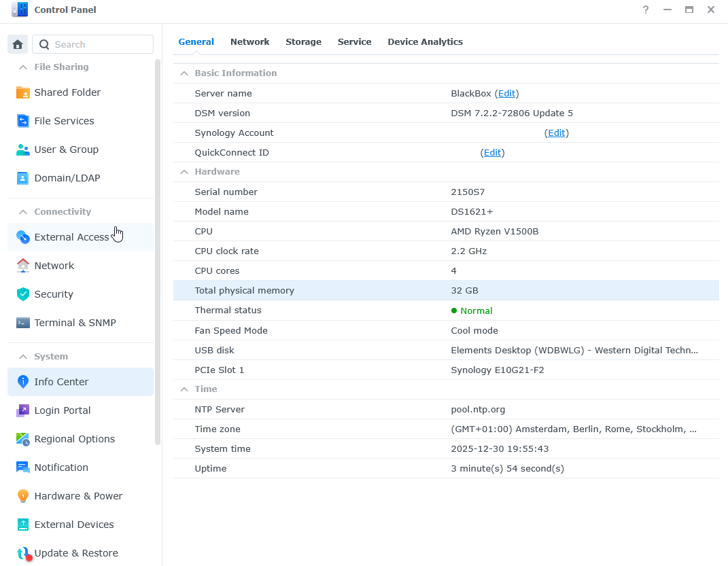
Task: Click the Regional Options icon
Action: pos(22,439)
